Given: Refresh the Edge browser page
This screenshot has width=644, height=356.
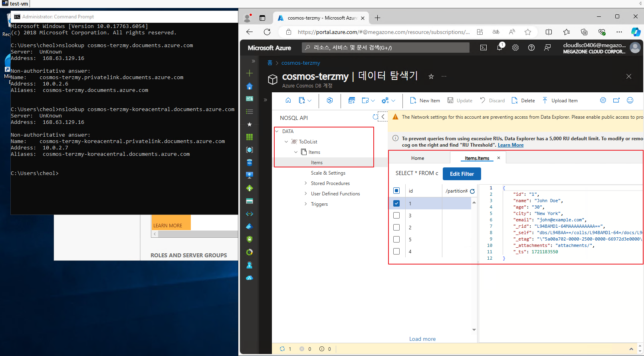Looking at the screenshot, I should [x=267, y=32].
